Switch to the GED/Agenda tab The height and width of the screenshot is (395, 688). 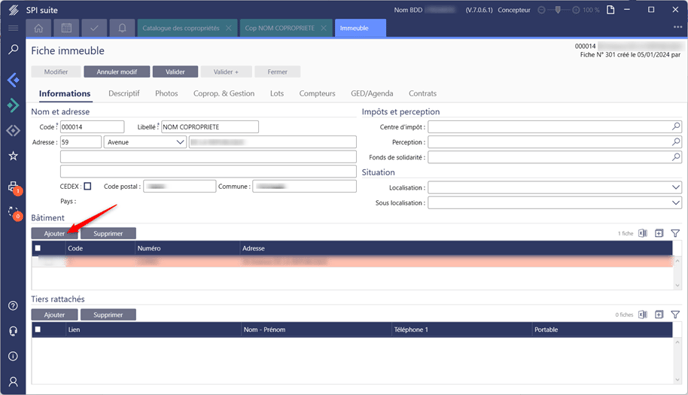click(372, 93)
